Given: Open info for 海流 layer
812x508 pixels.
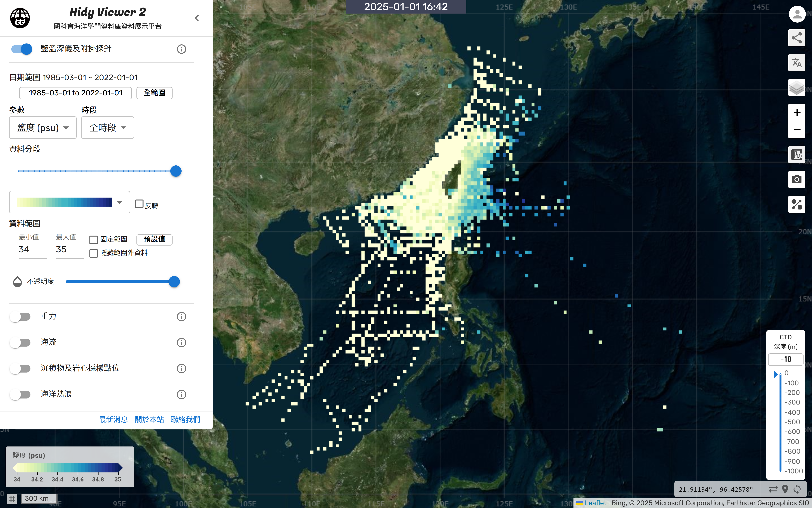Looking at the screenshot, I should click(182, 342).
